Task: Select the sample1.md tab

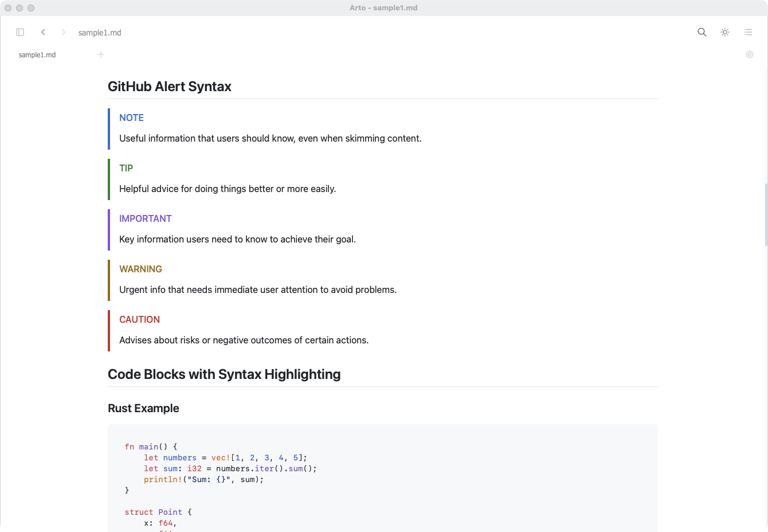Action: [37, 54]
